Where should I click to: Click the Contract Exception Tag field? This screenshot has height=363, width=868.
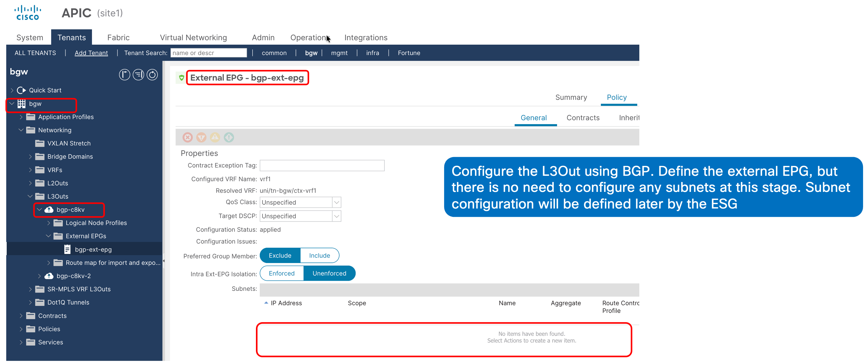[322, 165]
